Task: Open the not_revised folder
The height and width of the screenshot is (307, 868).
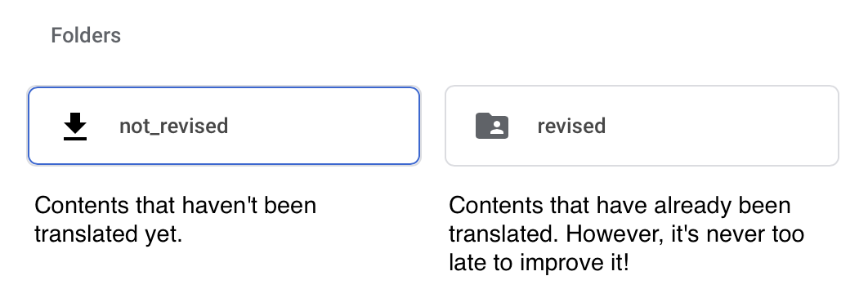Action: pyautogui.click(x=224, y=126)
